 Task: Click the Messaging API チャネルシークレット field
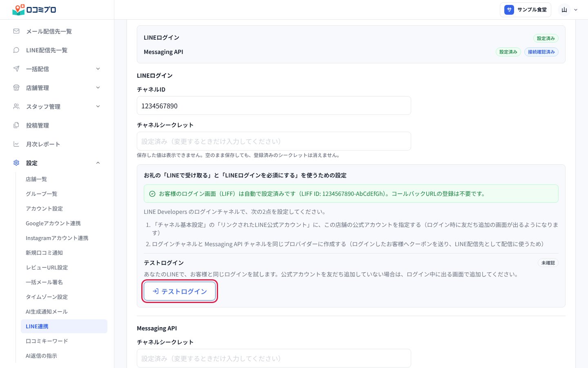(274, 358)
